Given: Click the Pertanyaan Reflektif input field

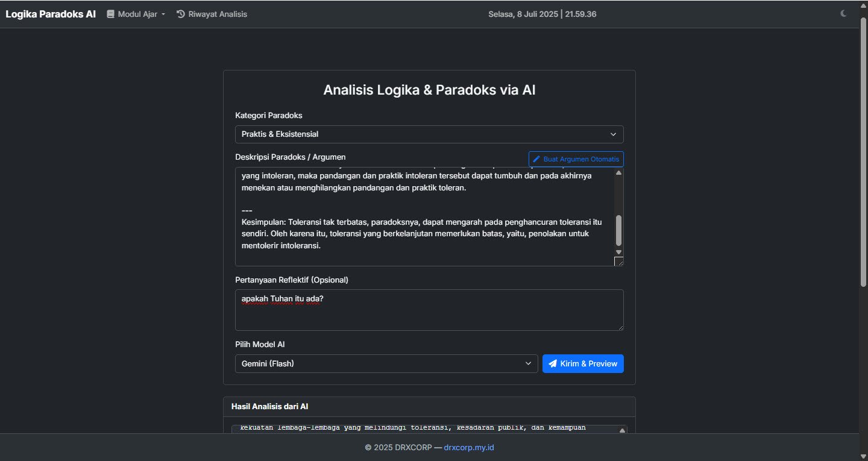Looking at the screenshot, I should [429, 310].
